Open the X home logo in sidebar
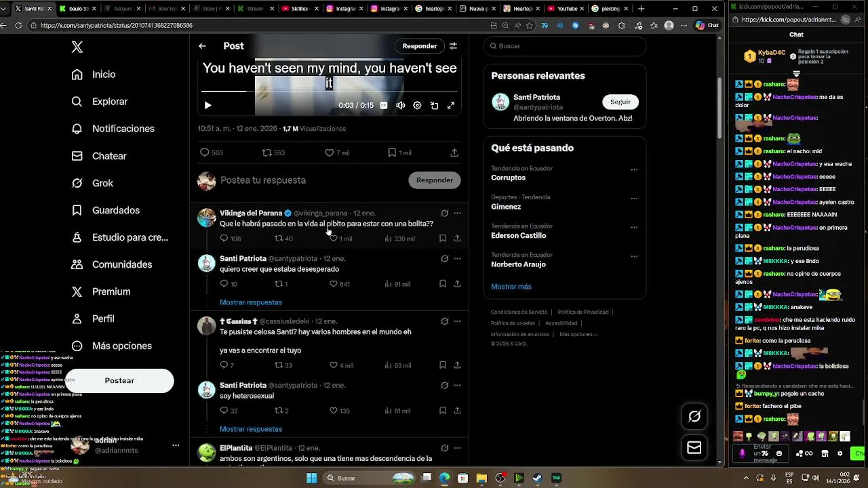Viewport: 868px width, 488px height. 77,47
